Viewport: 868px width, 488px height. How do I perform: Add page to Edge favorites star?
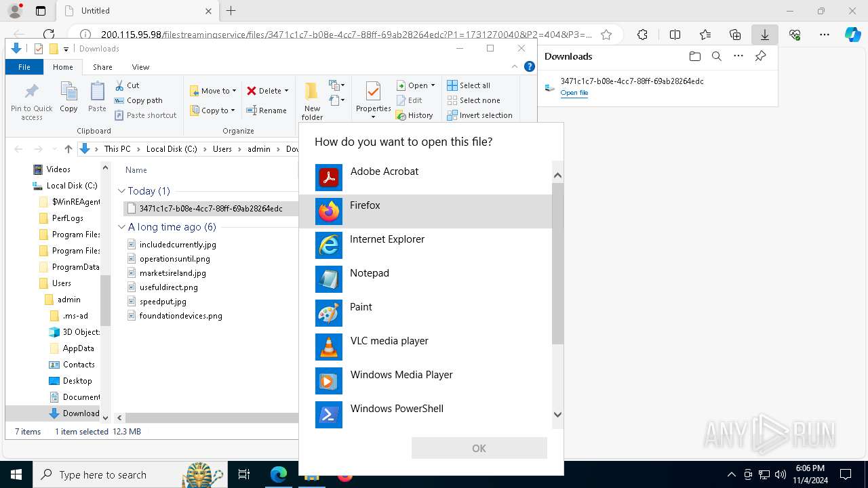point(606,35)
